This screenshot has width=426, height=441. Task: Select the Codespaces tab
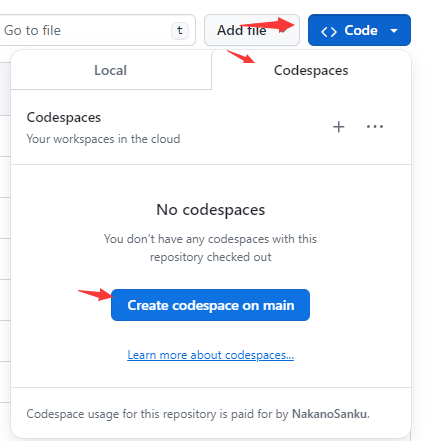(311, 70)
